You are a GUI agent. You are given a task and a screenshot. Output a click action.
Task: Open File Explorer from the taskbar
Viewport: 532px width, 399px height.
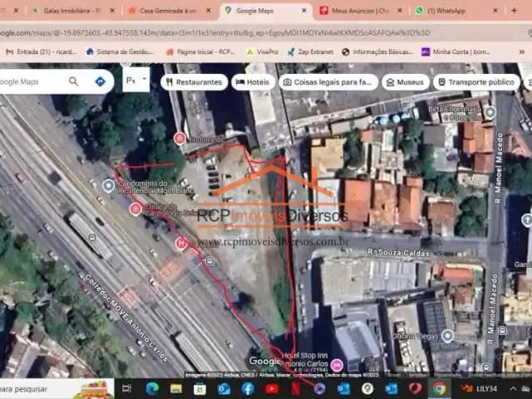175,389
